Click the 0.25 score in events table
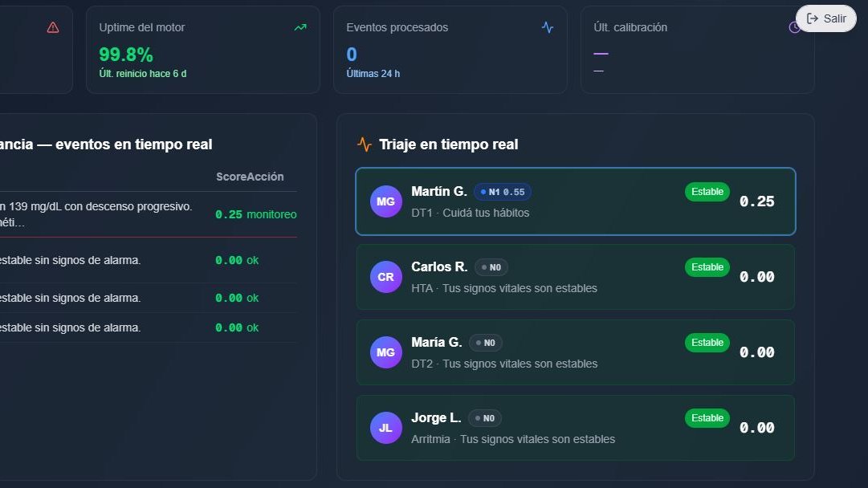 click(x=229, y=214)
